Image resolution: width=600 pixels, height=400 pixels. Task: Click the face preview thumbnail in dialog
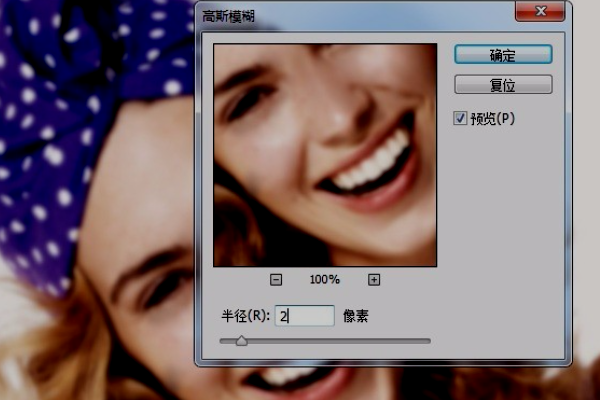pos(325,155)
